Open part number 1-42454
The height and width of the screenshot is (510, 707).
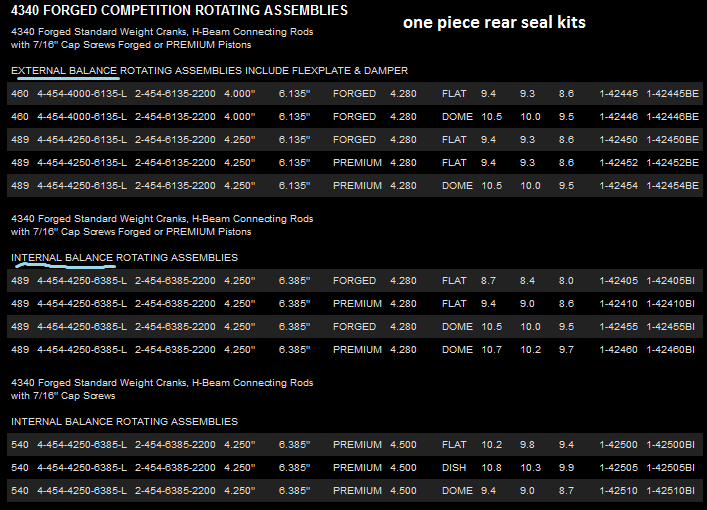618,186
